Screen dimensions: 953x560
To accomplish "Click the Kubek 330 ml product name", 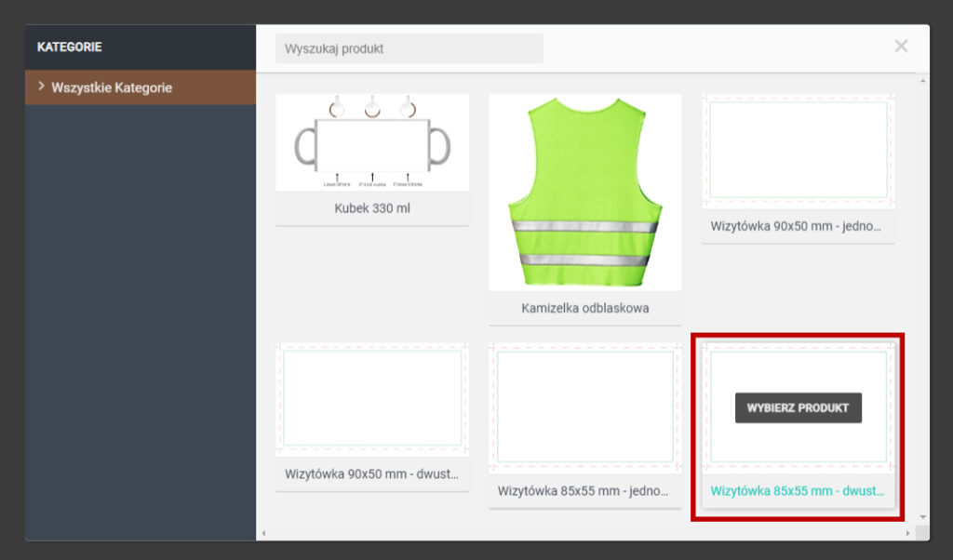I will tap(372, 208).
